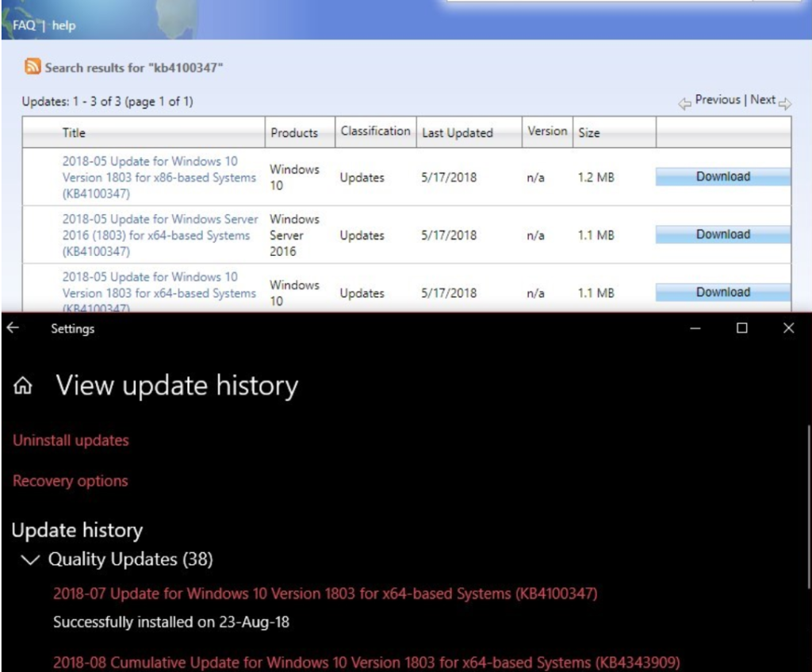Click the home icon in Settings
Viewport: 812px width, 672px height.
pos(24,387)
